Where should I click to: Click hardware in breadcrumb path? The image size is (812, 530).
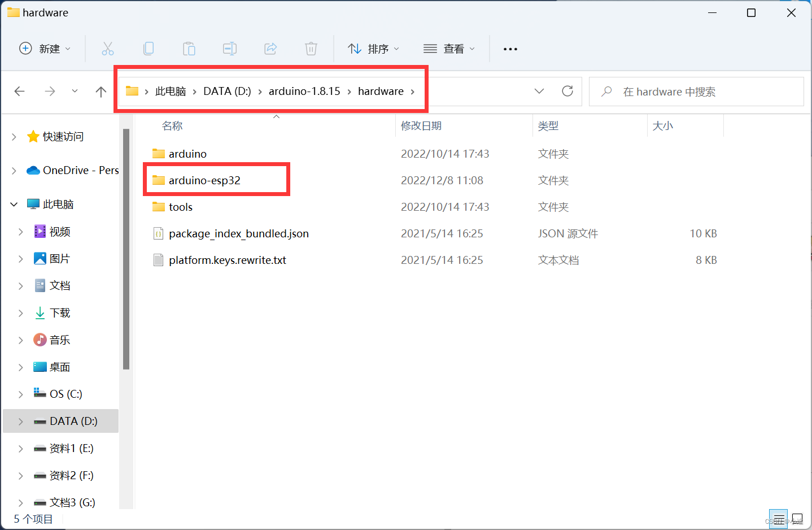tap(381, 91)
